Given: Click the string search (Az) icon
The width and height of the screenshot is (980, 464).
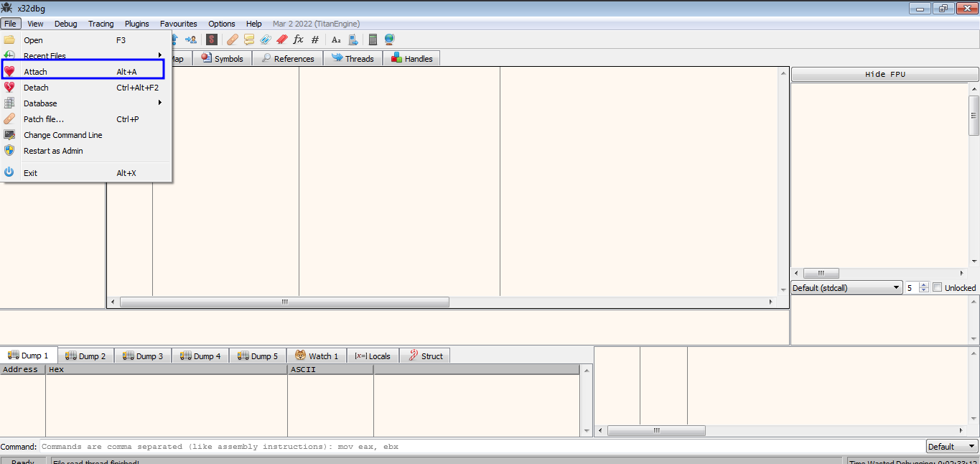Looking at the screenshot, I should [x=336, y=40].
